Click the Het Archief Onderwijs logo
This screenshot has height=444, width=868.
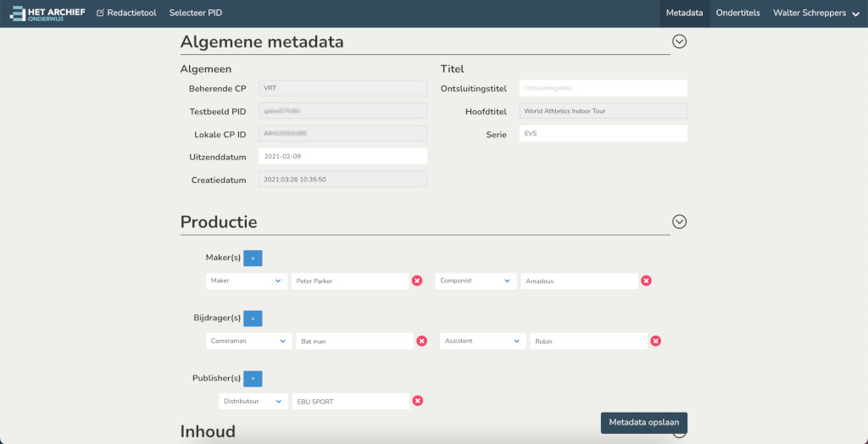(47, 14)
